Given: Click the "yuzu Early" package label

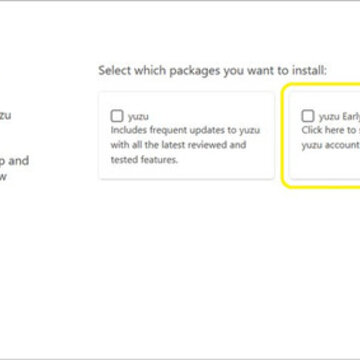Looking at the screenshot, I should pos(339,117).
